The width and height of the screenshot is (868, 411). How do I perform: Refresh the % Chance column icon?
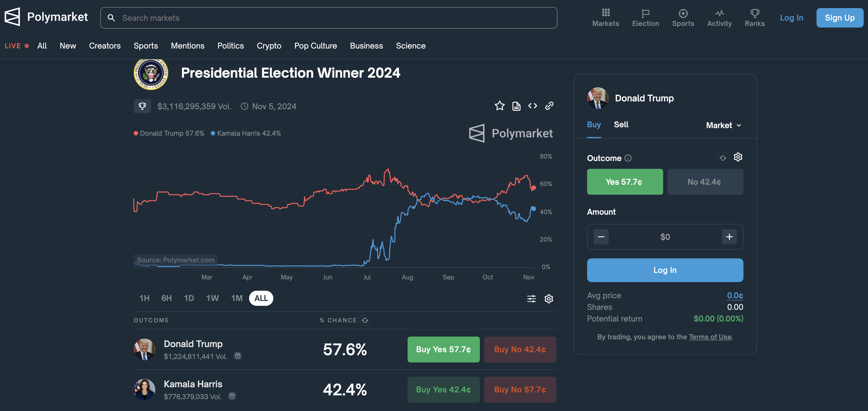click(365, 320)
